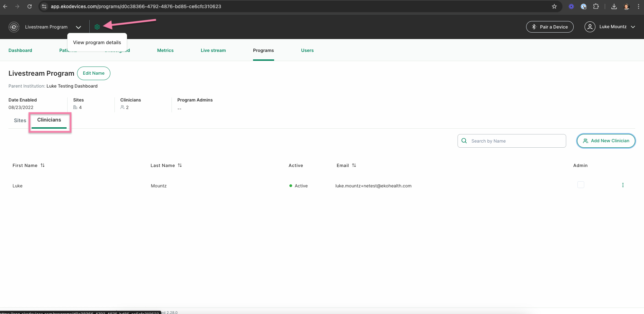Sort by Email column arrows
644x314 pixels.
tap(354, 165)
